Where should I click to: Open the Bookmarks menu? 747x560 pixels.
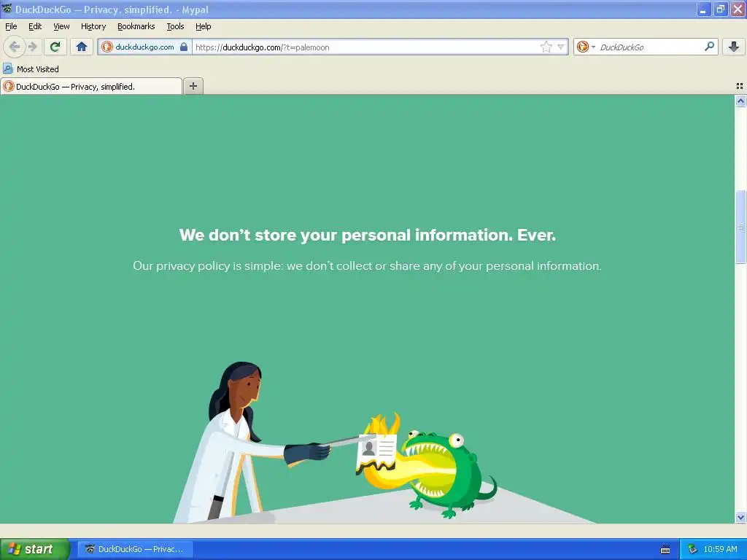(x=136, y=27)
